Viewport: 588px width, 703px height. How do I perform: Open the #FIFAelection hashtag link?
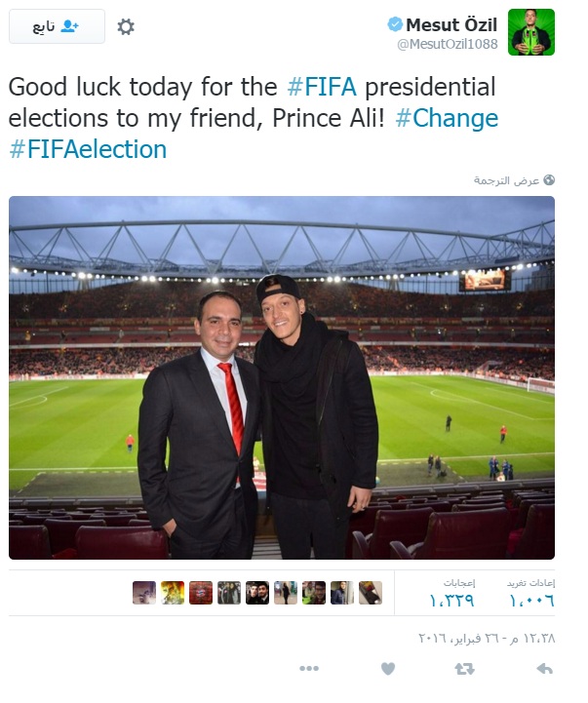[x=88, y=150]
